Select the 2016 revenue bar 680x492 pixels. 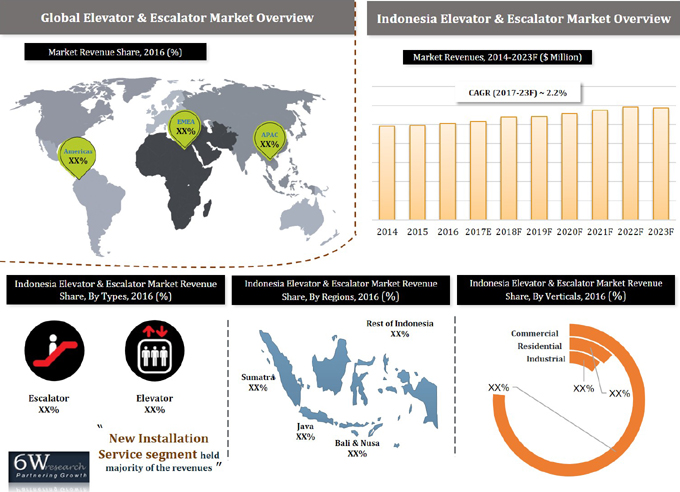pos(448,171)
